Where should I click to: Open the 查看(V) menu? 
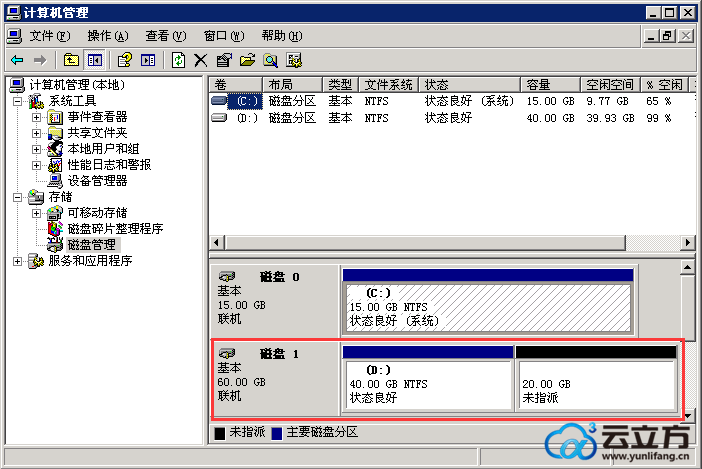[x=166, y=36]
